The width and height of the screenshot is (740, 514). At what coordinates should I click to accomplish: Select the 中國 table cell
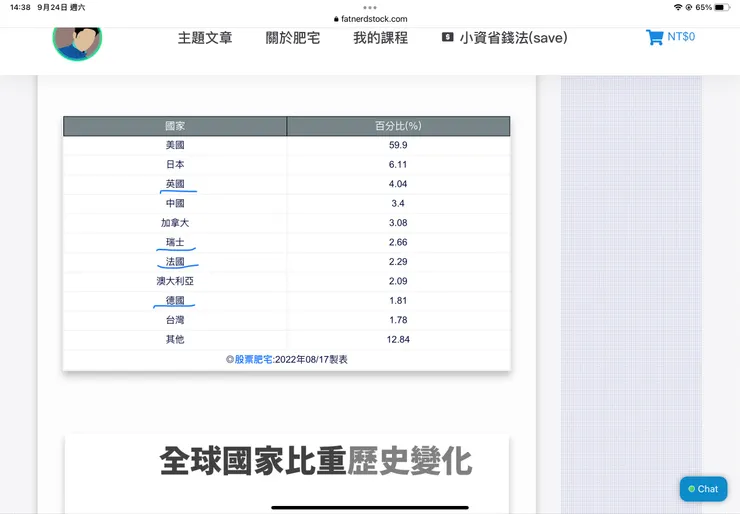175,203
